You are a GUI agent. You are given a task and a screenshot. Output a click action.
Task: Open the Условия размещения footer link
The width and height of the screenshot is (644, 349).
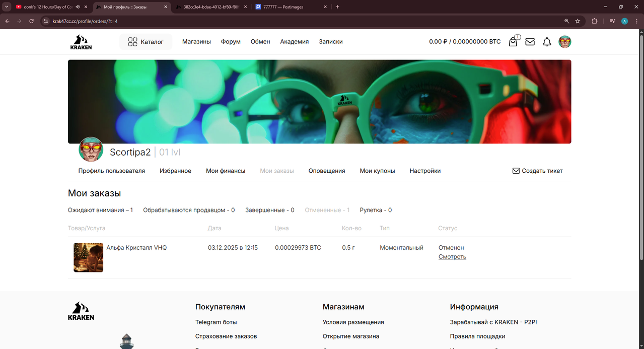point(353,322)
